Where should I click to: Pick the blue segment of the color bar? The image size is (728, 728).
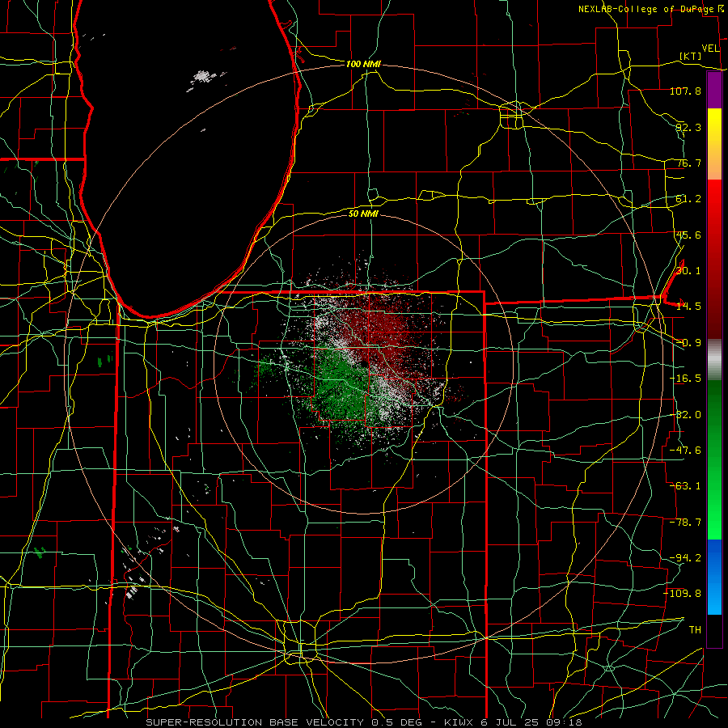tap(714, 577)
